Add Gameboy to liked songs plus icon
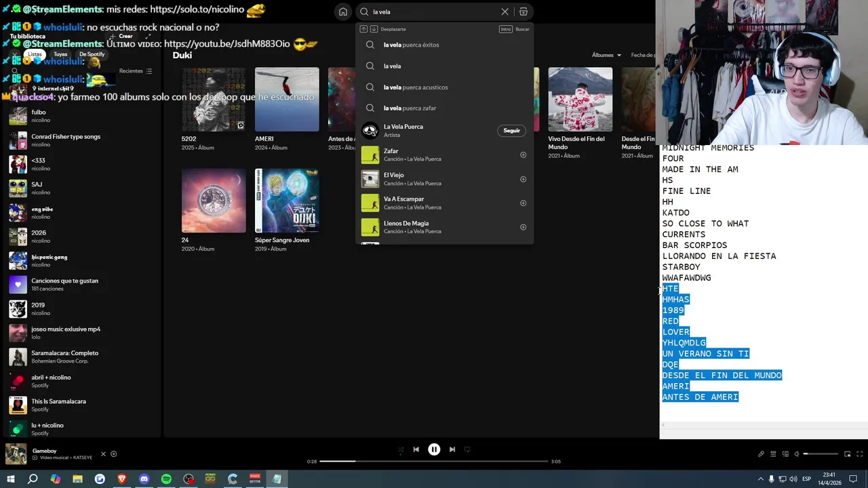This screenshot has height=488, width=868. (114, 454)
